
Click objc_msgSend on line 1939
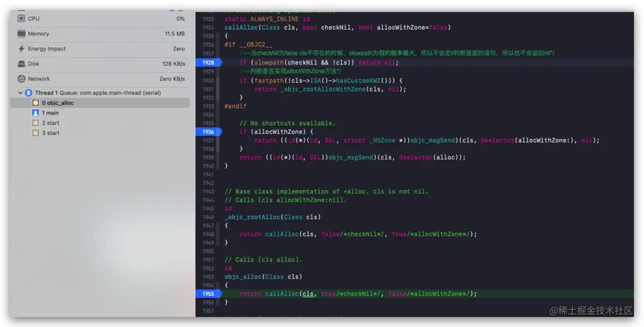click(351, 157)
